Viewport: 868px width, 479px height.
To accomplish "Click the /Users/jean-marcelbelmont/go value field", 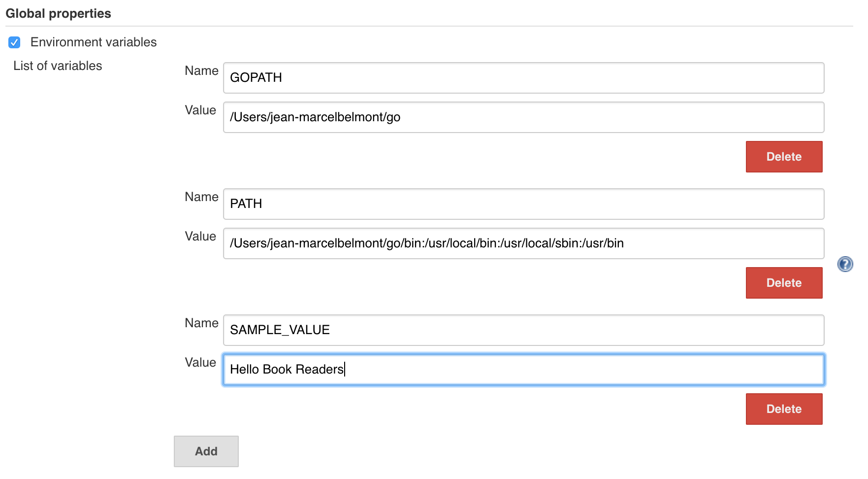I will (523, 117).
